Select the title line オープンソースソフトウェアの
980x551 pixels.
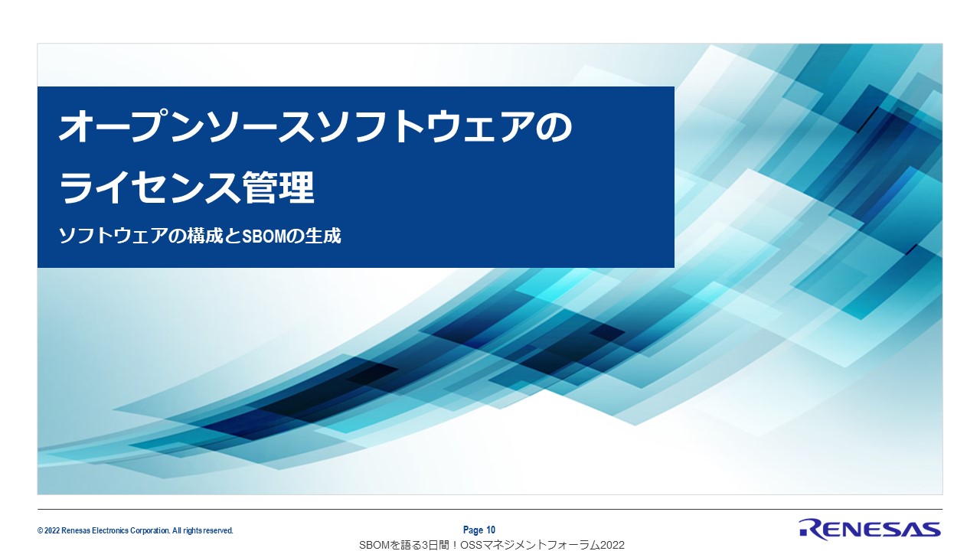pyautogui.click(x=315, y=127)
